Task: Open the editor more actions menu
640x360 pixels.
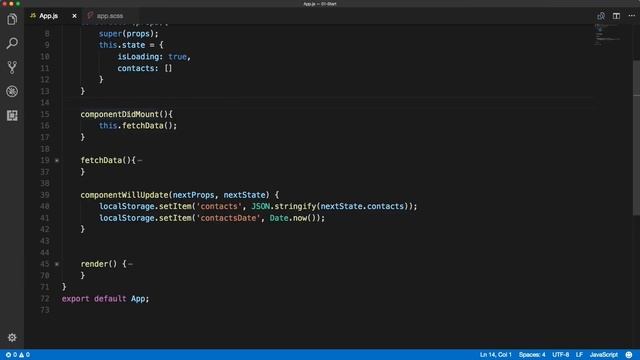Action: point(631,16)
